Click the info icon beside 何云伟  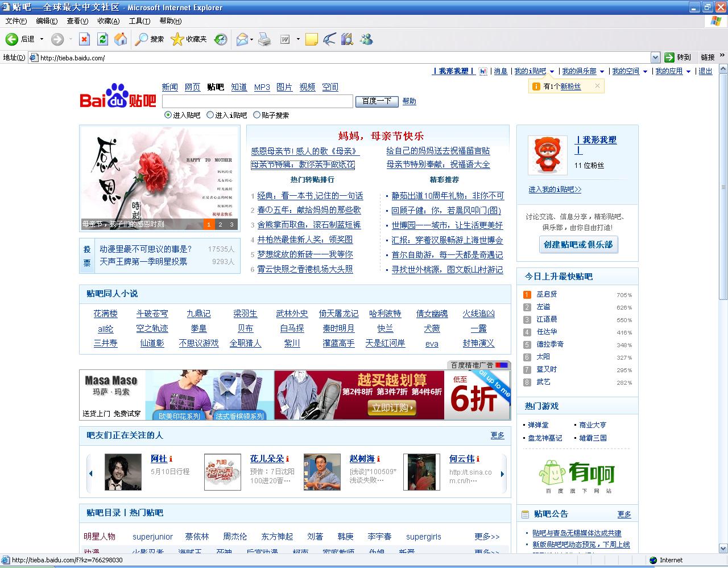[x=478, y=459]
